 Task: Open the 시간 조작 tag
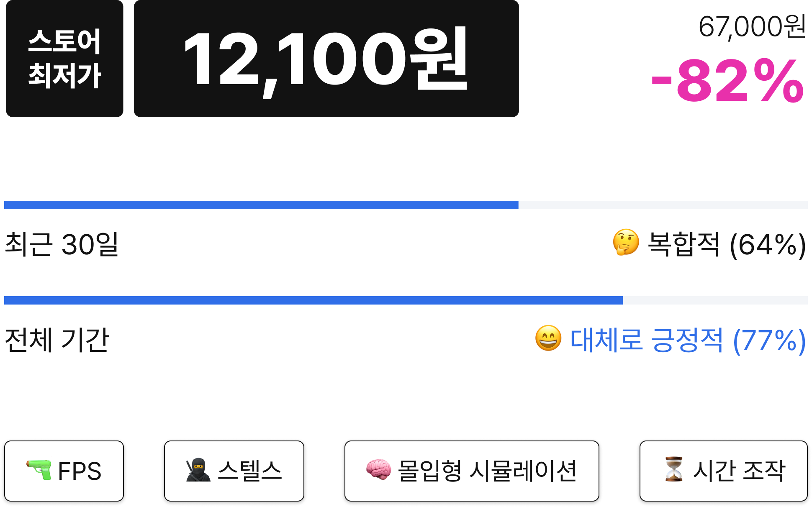click(723, 471)
